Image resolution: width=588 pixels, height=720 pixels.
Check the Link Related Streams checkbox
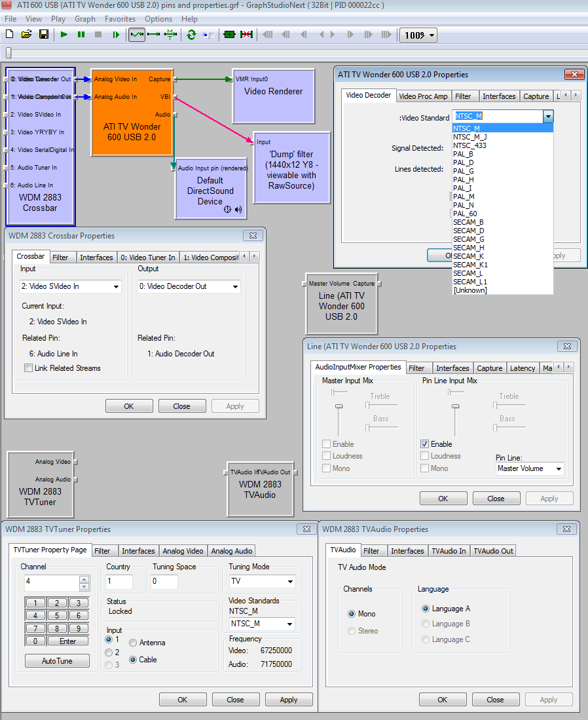coord(28,368)
